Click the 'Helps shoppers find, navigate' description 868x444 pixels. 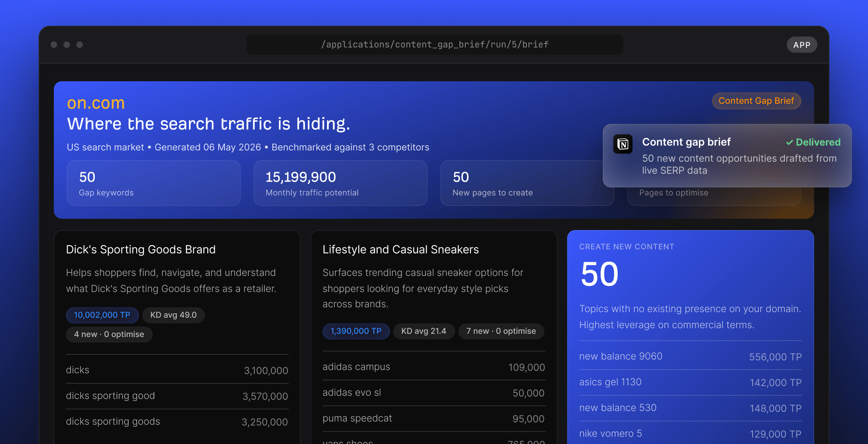(x=171, y=281)
